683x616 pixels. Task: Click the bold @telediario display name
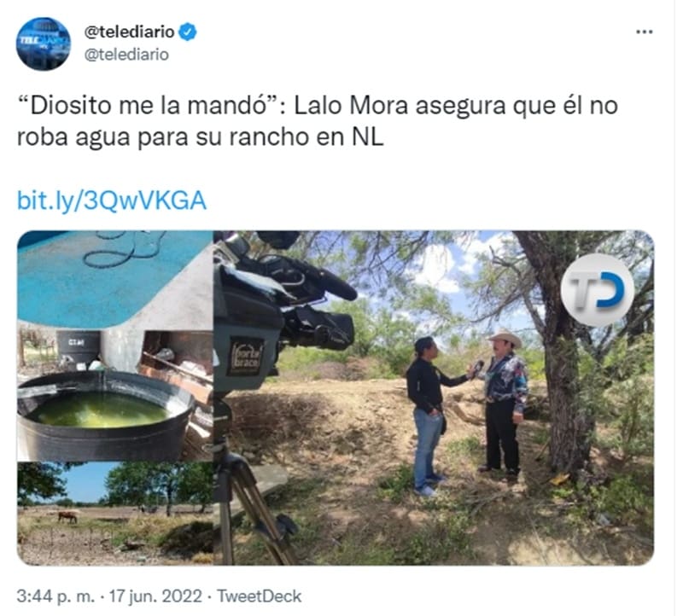129,32
